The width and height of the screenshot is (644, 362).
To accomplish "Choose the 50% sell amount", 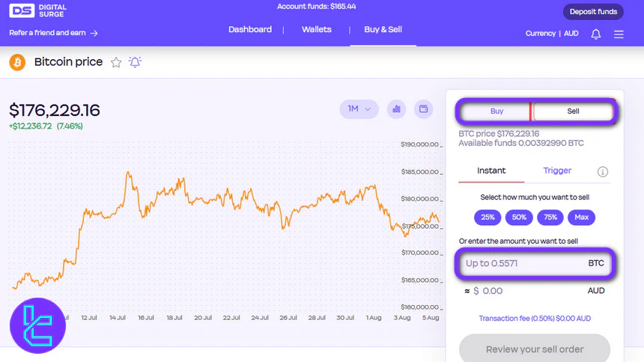I will point(519,218).
